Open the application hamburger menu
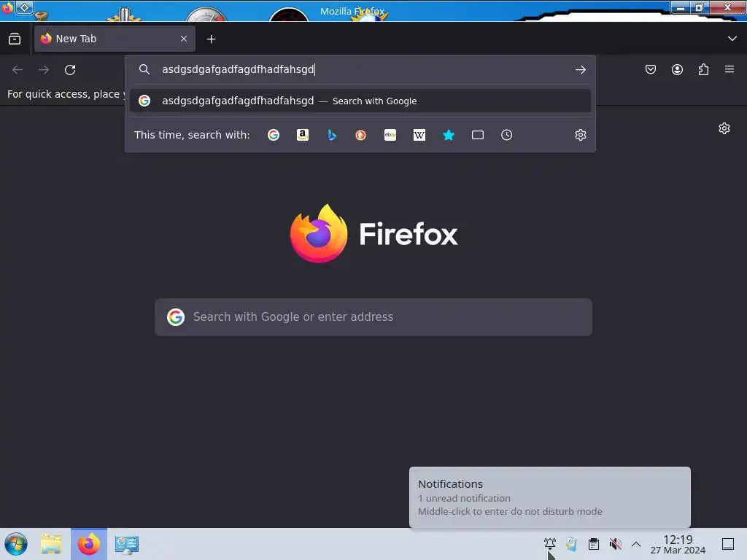 tap(729, 69)
